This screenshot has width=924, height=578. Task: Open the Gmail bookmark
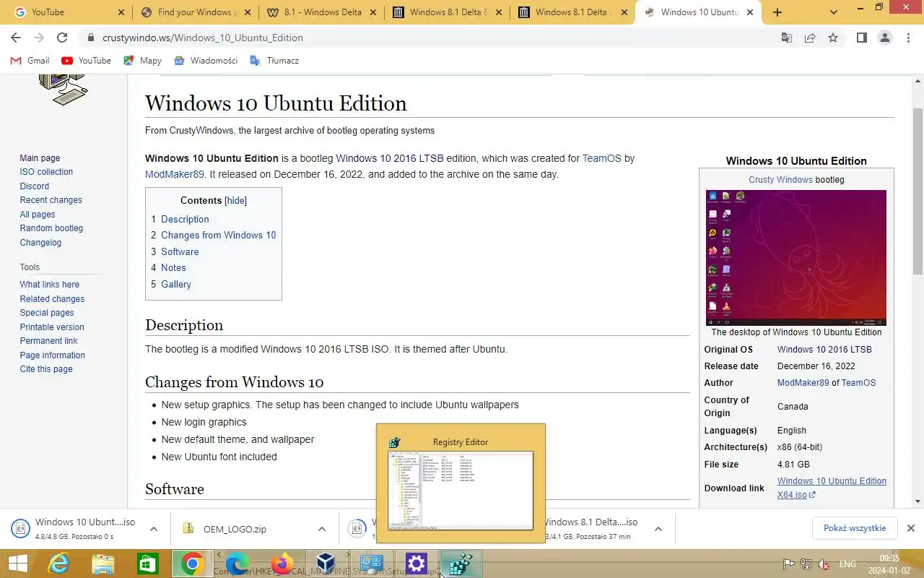[30, 61]
